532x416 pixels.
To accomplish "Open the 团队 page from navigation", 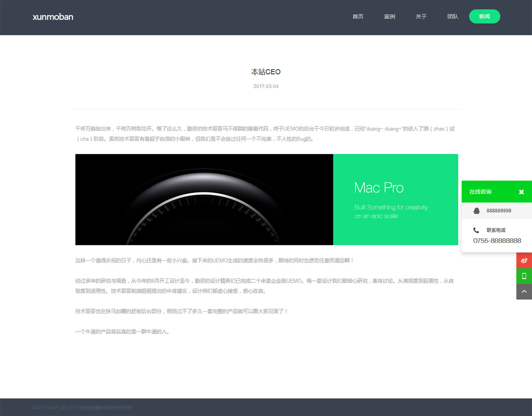I will [452, 16].
